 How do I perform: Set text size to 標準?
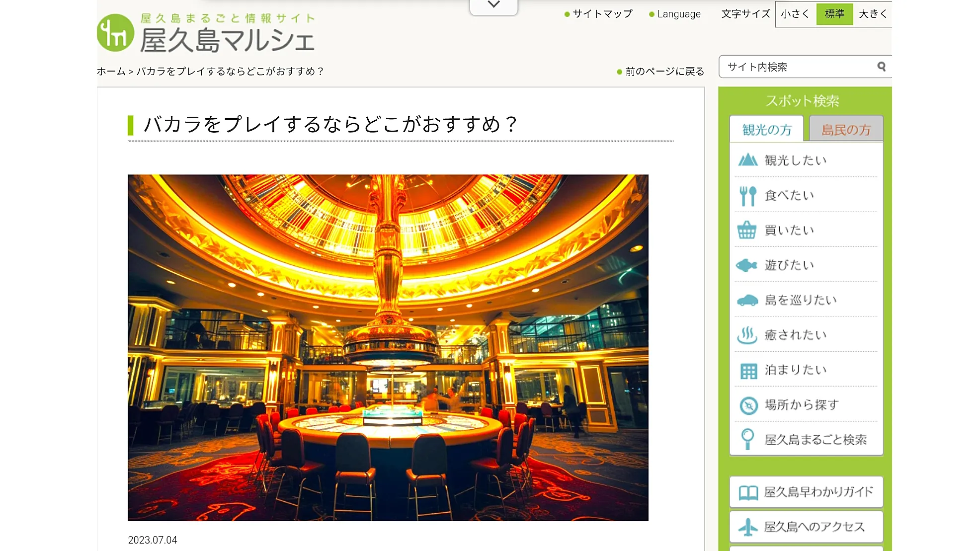[x=834, y=14]
